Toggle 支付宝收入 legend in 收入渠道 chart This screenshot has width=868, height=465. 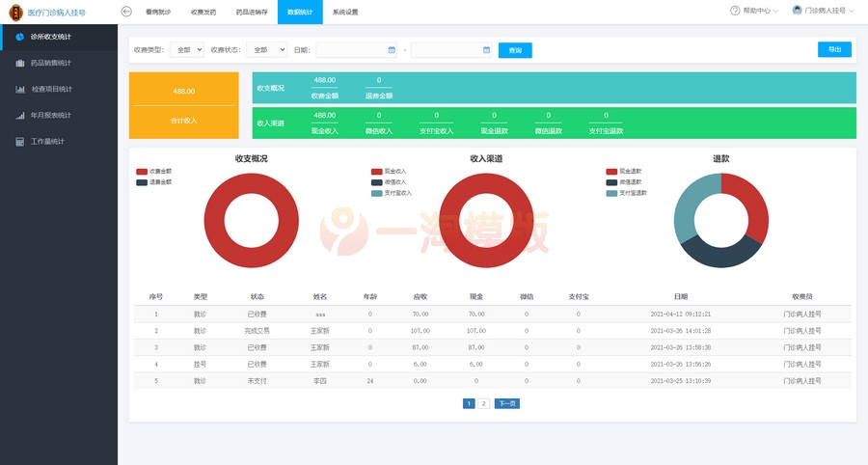coord(392,193)
